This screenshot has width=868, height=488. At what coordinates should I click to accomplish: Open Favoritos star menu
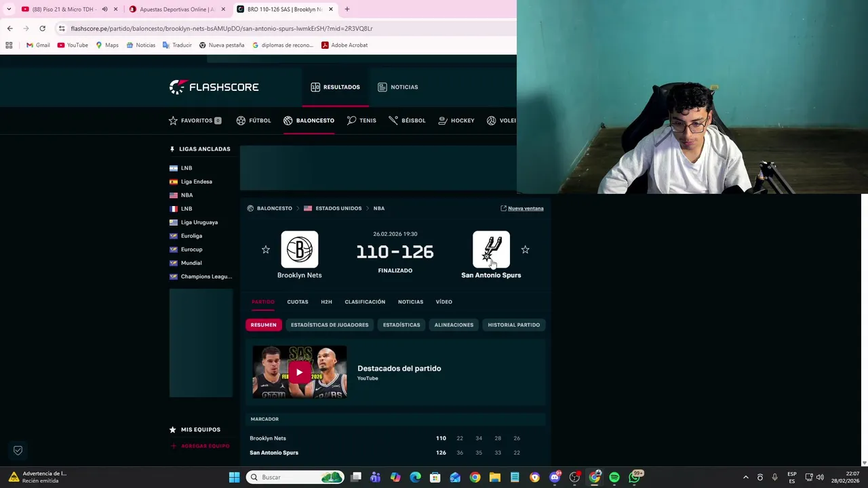(x=195, y=121)
